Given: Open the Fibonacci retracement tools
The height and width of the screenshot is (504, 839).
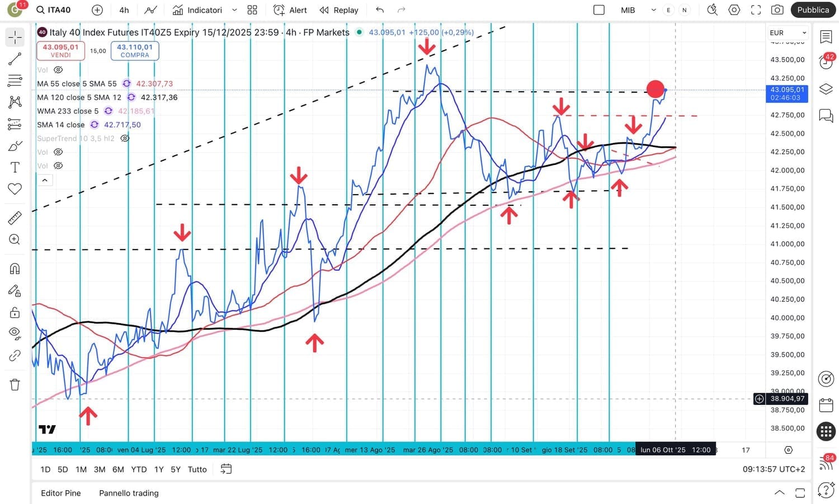Looking at the screenshot, I should (x=15, y=81).
